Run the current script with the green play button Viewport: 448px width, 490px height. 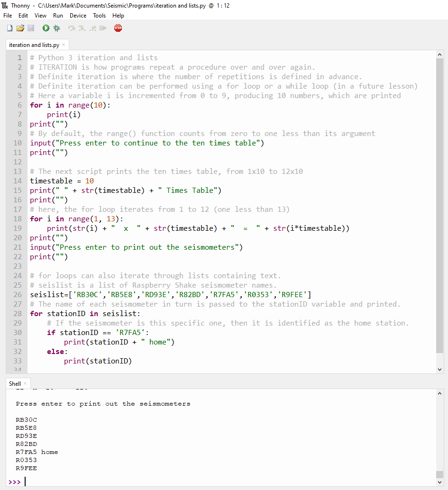(46, 28)
